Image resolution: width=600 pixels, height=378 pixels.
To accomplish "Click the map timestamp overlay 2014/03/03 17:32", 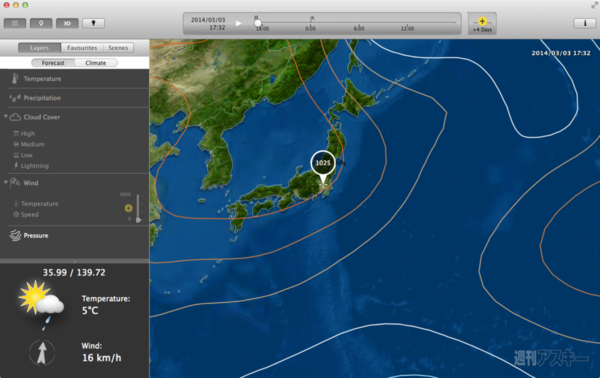I will coord(561,53).
